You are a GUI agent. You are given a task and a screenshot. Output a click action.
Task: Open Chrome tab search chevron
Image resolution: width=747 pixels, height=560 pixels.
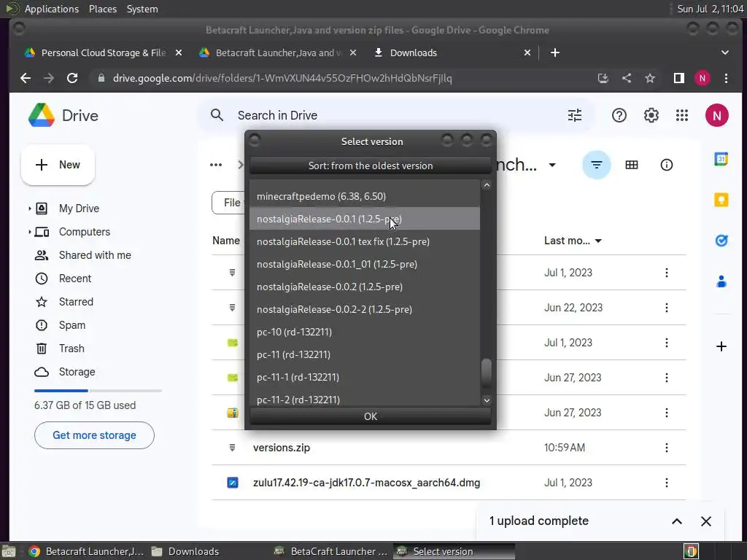724,52
